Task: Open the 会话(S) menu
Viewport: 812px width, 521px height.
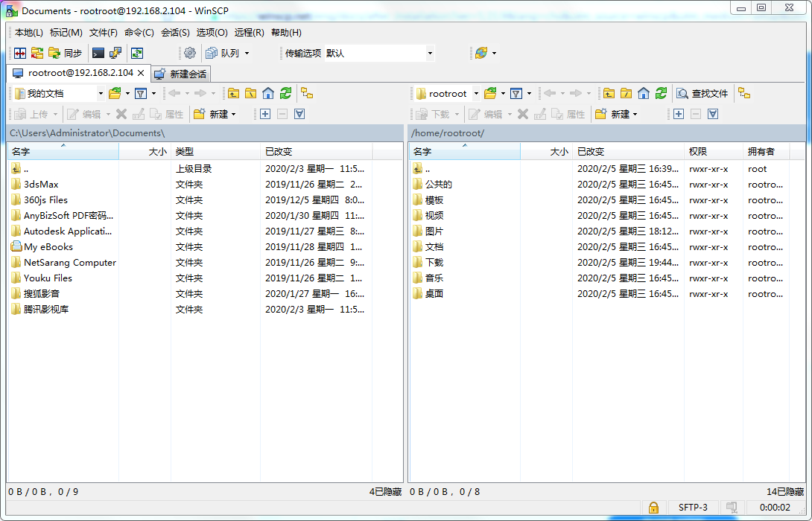Action: (x=174, y=33)
